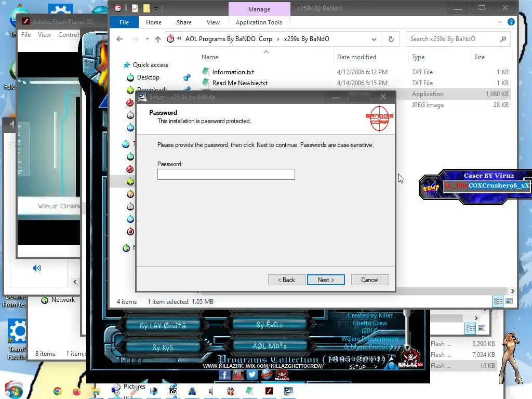Switch to the Share ribbon tab

(184, 22)
